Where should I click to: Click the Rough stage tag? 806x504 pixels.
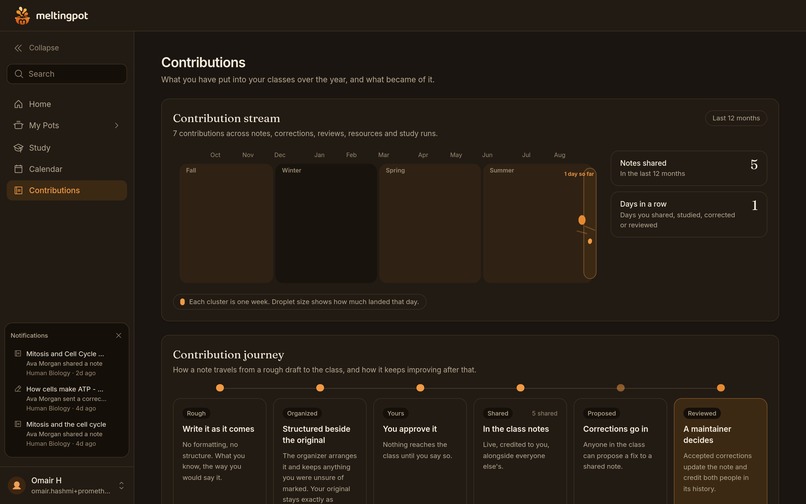196,413
